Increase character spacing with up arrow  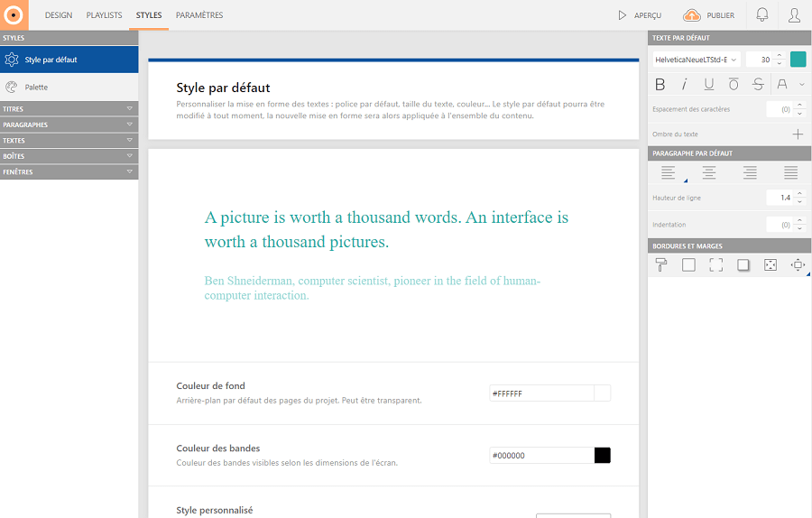click(x=799, y=106)
